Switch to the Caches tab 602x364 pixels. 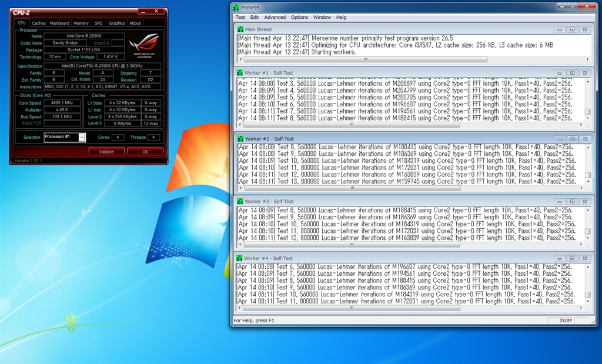pos(39,24)
